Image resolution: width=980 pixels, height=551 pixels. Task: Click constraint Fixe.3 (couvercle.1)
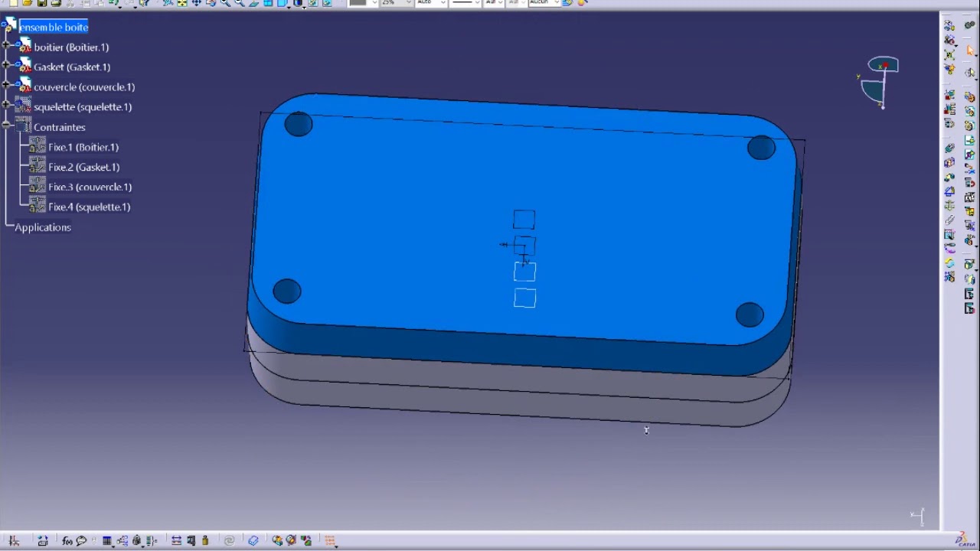click(x=90, y=187)
